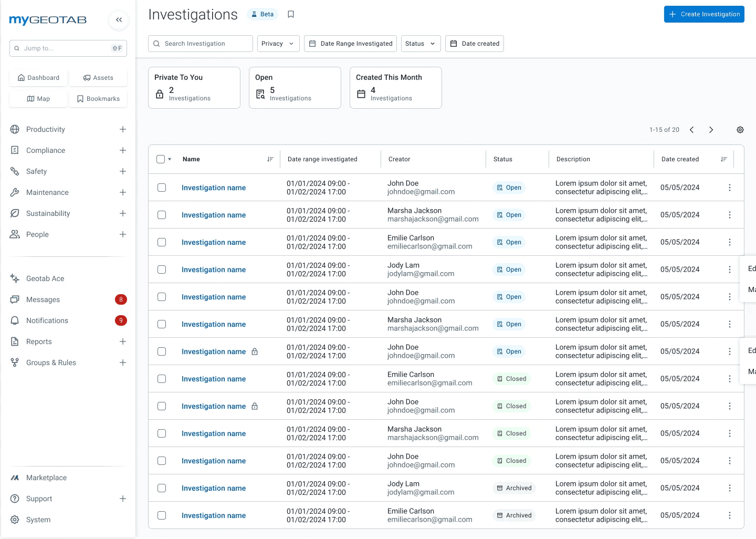Open row menu for first John Doe investigation
The image size is (756, 539).
(x=730, y=188)
